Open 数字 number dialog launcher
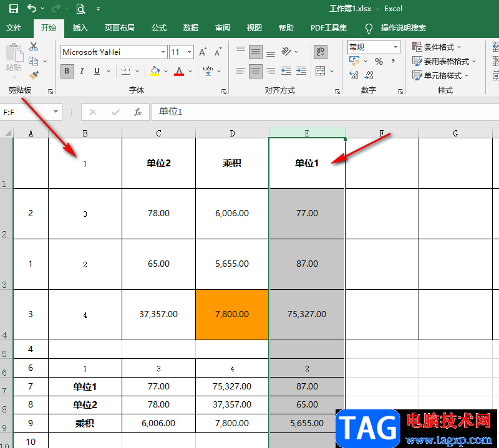The width and height of the screenshot is (499, 448). (400, 92)
